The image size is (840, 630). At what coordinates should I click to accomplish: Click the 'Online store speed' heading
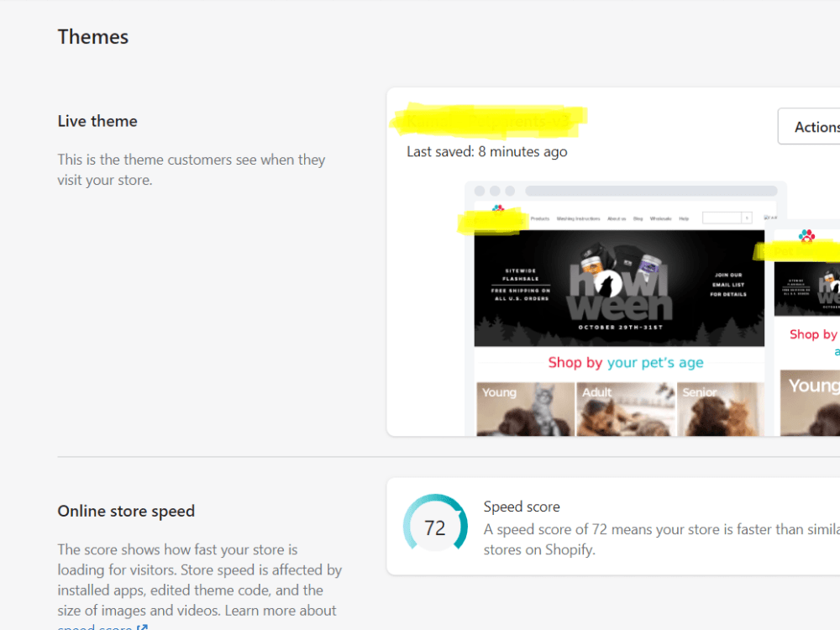tap(126, 511)
